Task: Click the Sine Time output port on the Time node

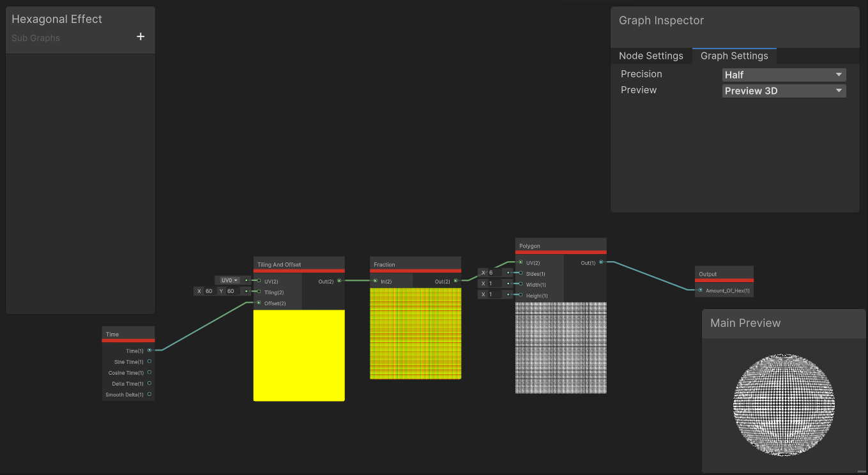Action: [149, 361]
